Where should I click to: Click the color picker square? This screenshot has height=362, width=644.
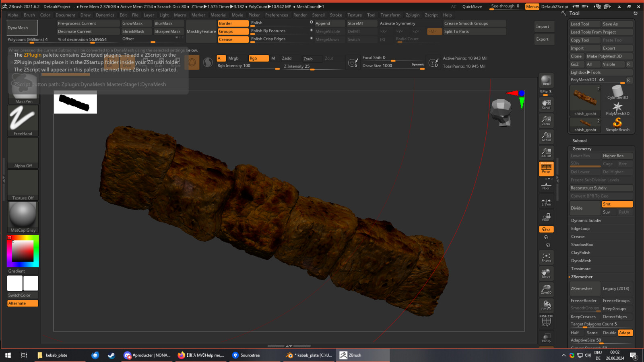tap(23, 251)
